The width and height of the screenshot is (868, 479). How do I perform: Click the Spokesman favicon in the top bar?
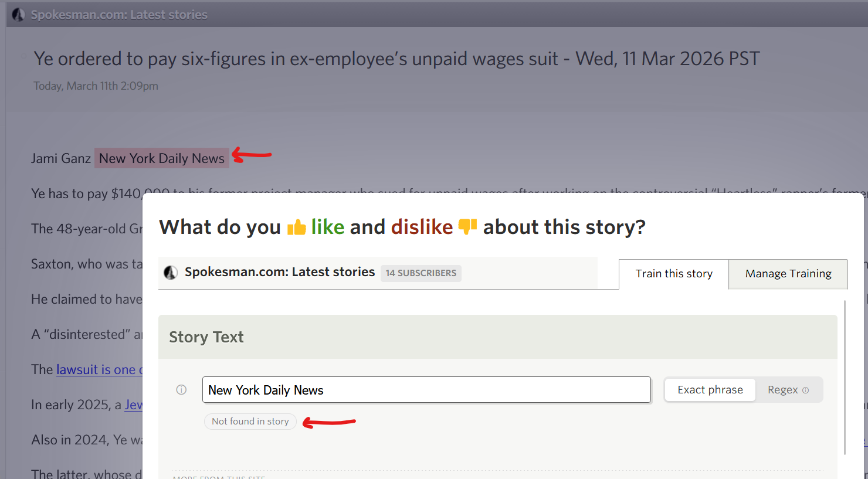click(x=18, y=15)
